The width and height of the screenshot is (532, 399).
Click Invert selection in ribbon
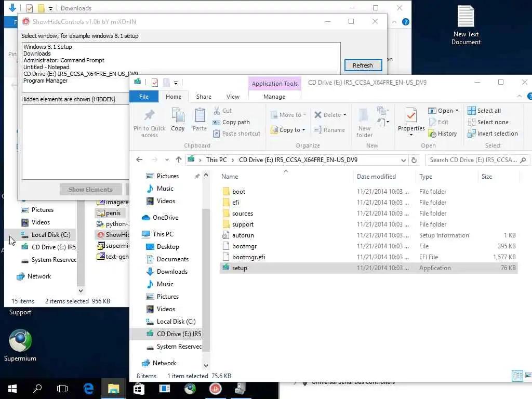(x=493, y=134)
